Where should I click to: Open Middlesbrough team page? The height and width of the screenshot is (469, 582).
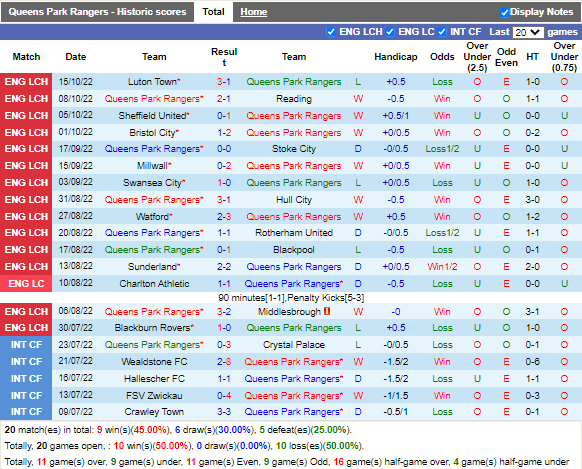(x=289, y=312)
